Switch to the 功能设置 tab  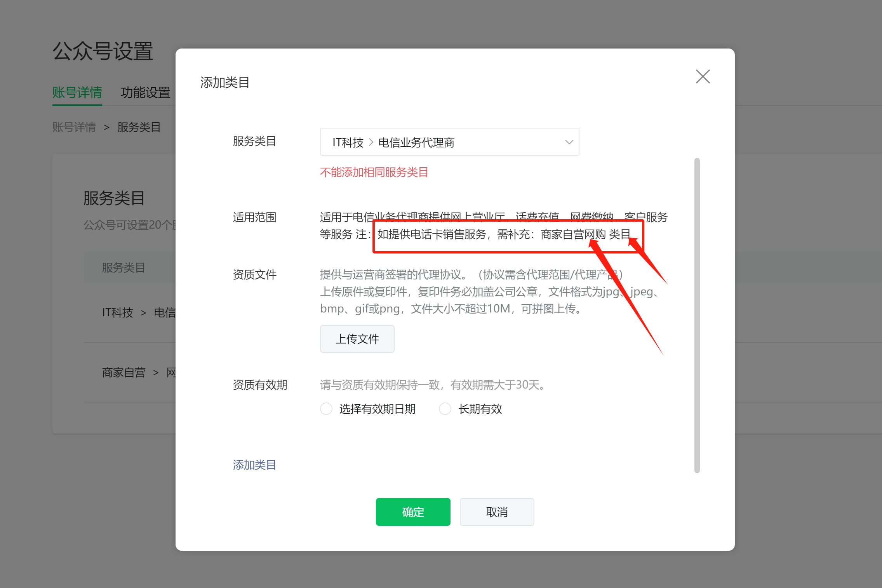pos(145,93)
